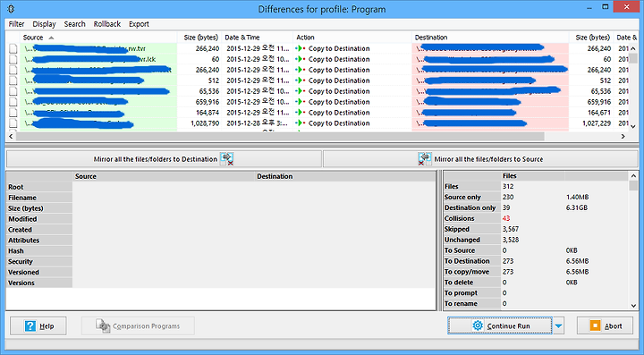Tick checkbox of the 164,874-byte row

tap(13, 113)
